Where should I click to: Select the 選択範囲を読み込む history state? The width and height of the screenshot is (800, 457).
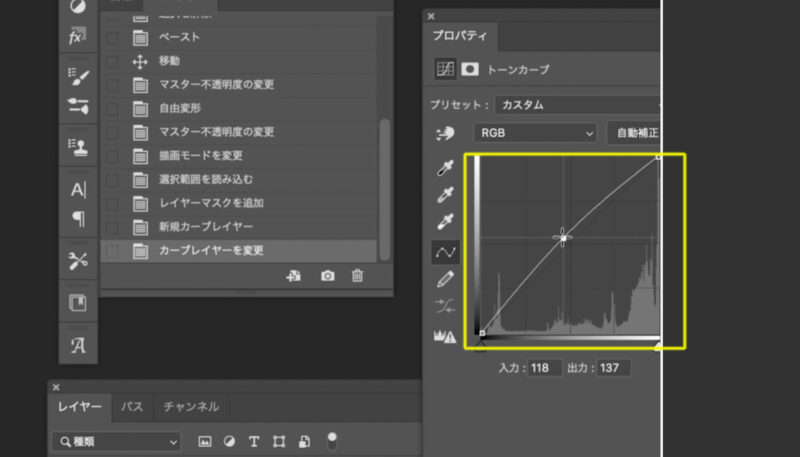click(x=239, y=180)
